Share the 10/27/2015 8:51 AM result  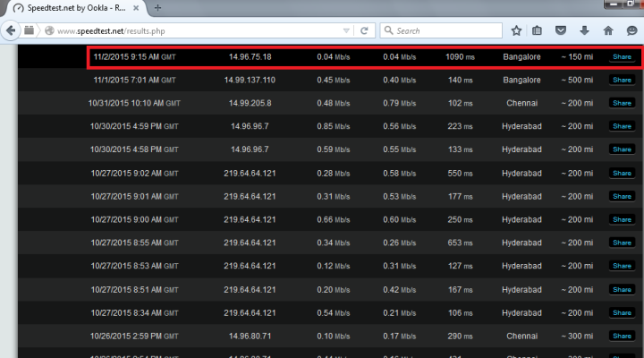(x=622, y=289)
